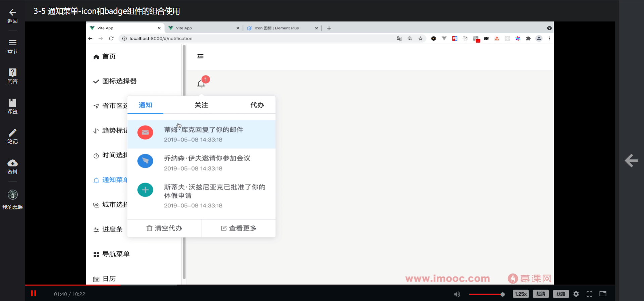This screenshot has width=644, height=301.
Task: Click the green plus avatar icon
Action: 145,190
